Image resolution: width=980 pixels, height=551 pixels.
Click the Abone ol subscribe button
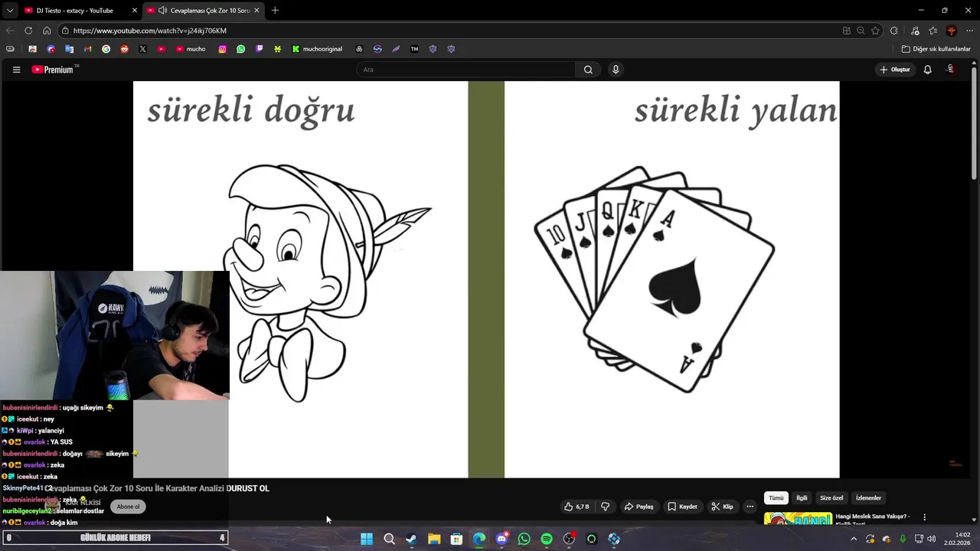(x=128, y=507)
